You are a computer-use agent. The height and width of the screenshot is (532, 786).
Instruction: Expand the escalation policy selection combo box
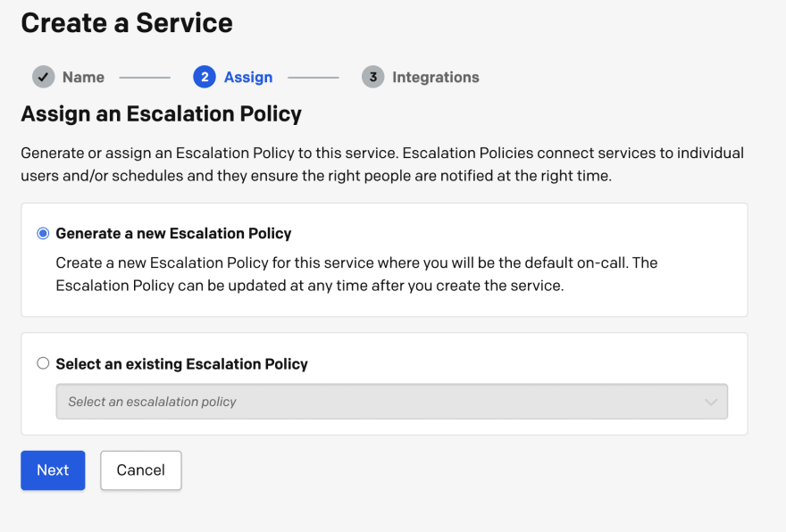coord(391,402)
